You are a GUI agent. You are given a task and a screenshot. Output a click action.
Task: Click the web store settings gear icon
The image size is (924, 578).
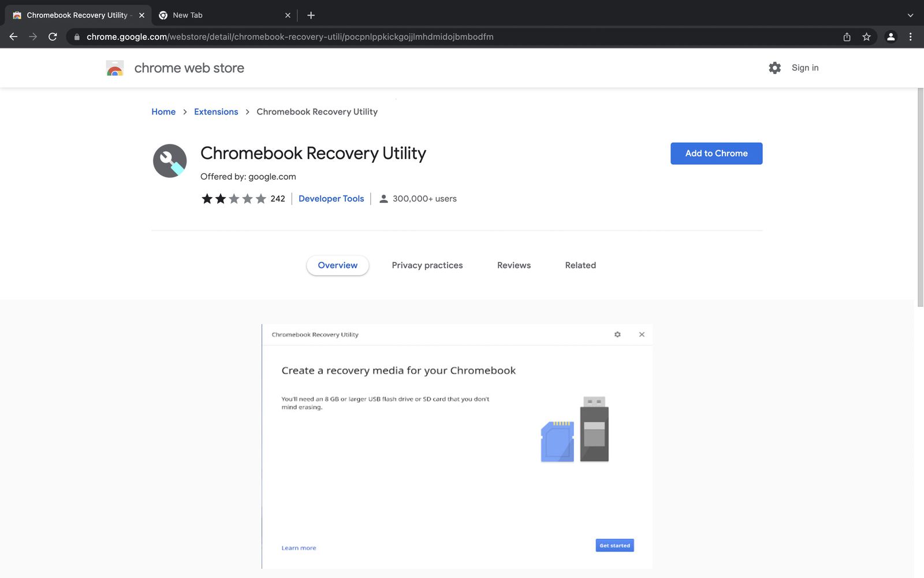pos(774,68)
